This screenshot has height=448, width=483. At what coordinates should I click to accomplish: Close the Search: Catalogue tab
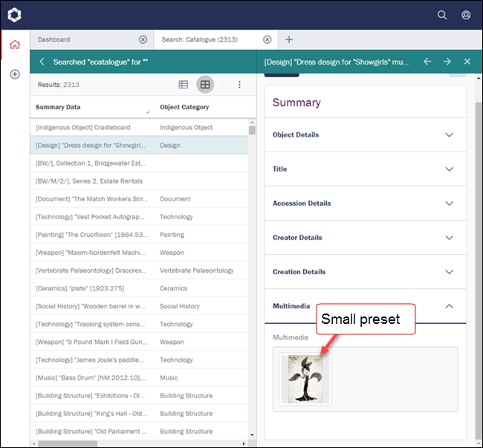point(268,39)
